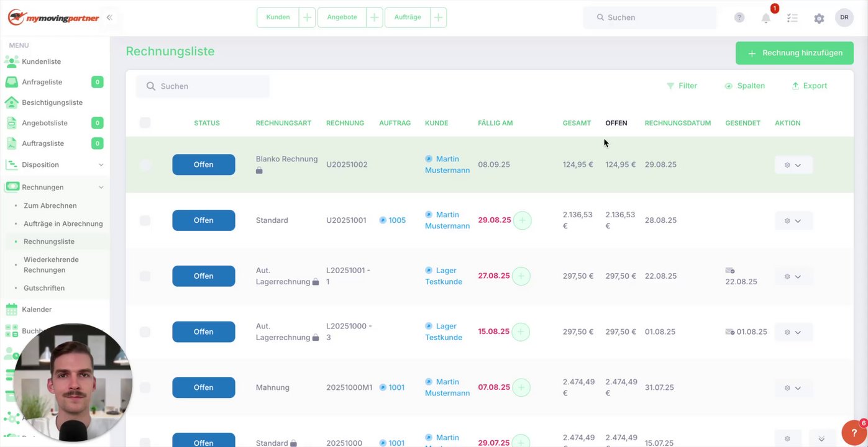Sort by FÄLLIG AM column header
868x447 pixels.
pyautogui.click(x=495, y=123)
